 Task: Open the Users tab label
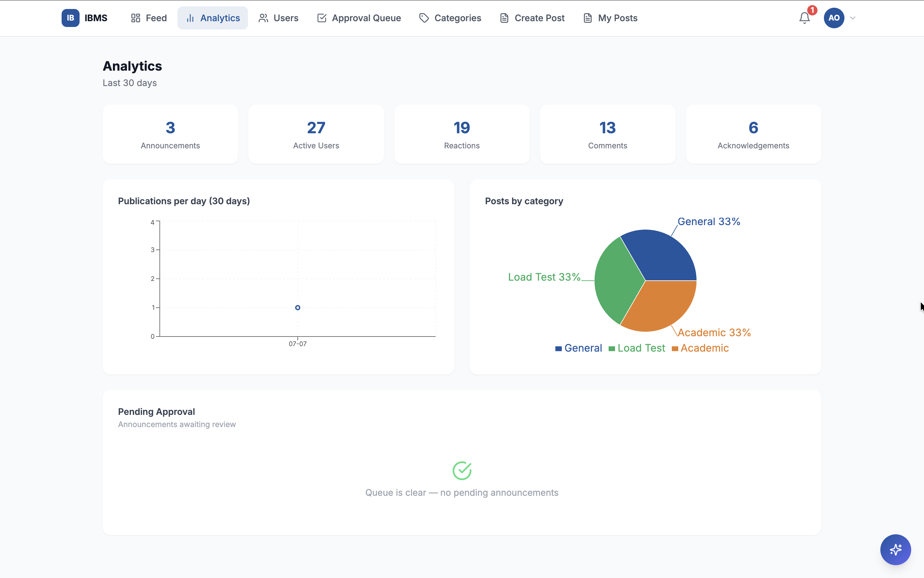click(x=286, y=18)
